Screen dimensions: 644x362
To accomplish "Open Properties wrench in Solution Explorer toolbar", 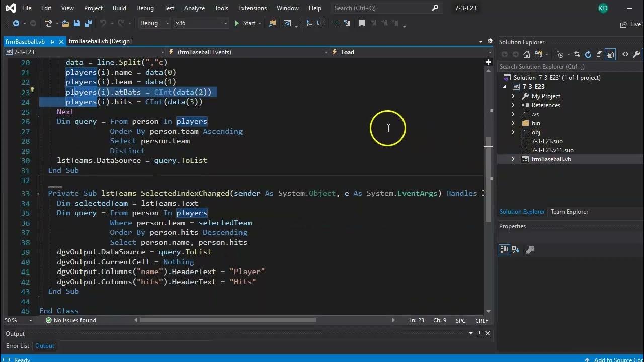I will [x=636, y=54].
